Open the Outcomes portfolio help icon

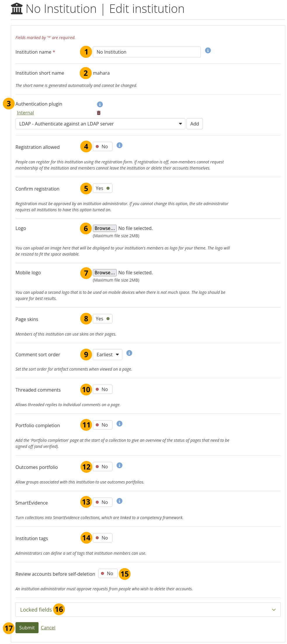119,465
